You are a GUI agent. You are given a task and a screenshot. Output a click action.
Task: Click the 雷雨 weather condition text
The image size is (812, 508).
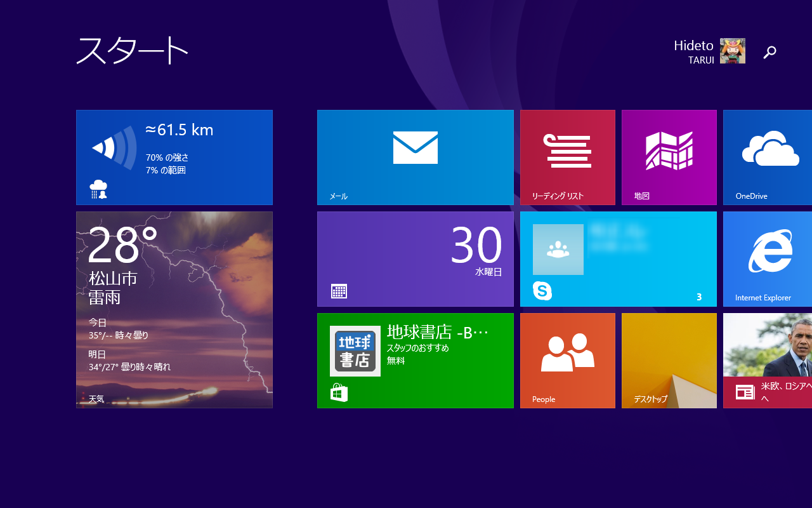tap(105, 297)
